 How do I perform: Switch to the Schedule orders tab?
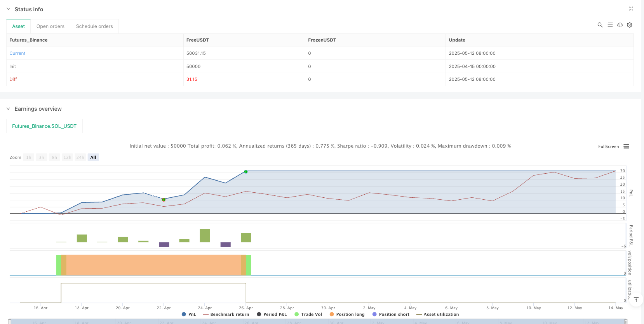pyautogui.click(x=94, y=26)
